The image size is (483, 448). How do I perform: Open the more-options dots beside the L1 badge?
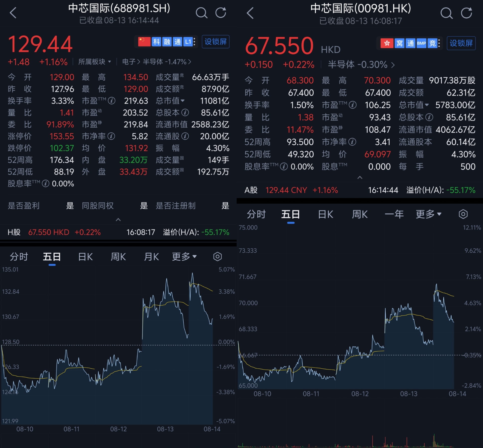pos(195,42)
